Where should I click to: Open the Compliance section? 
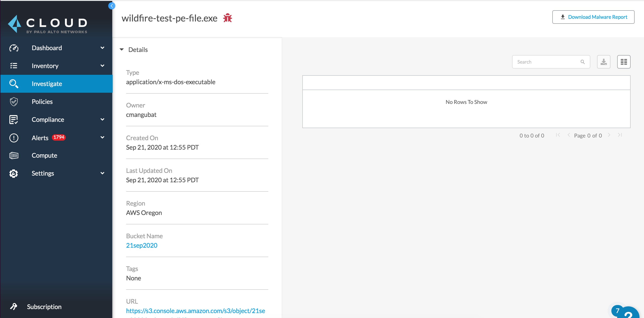[x=48, y=119]
